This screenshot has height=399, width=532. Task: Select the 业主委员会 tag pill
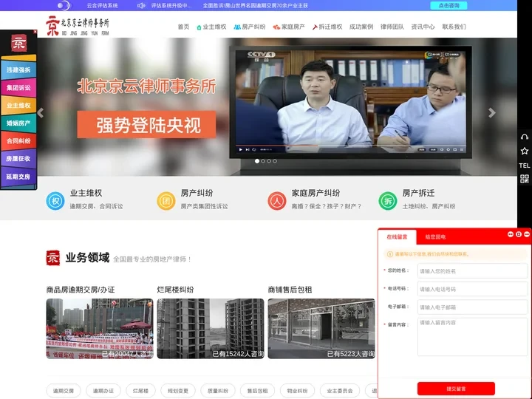point(340,391)
